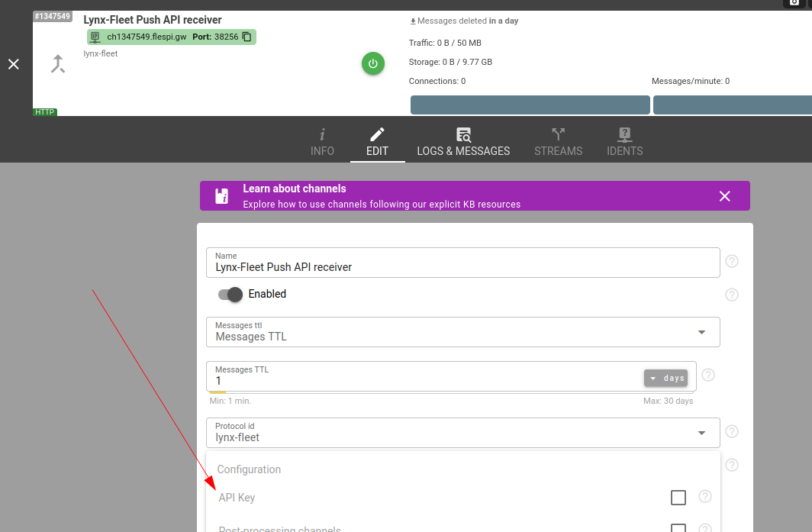Open the Protocol id dropdown
The width and height of the screenshot is (812, 532).
[x=701, y=433]
